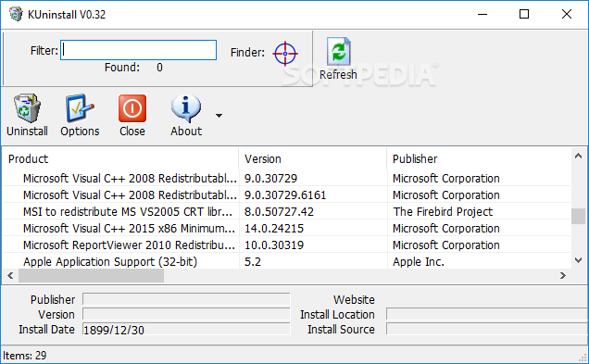
Task: Select the Visual C++ 2008 row versioned 9.0.30729
Action: 286,178
